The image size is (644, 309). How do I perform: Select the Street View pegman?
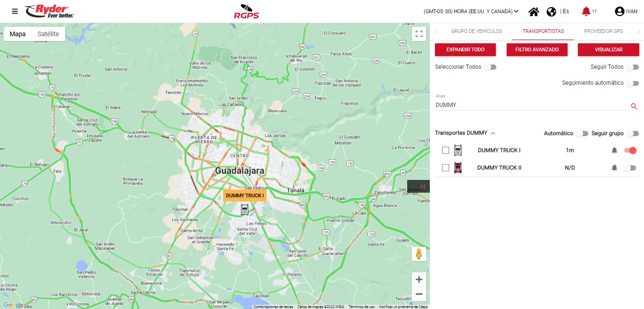[x=418, y=254]
